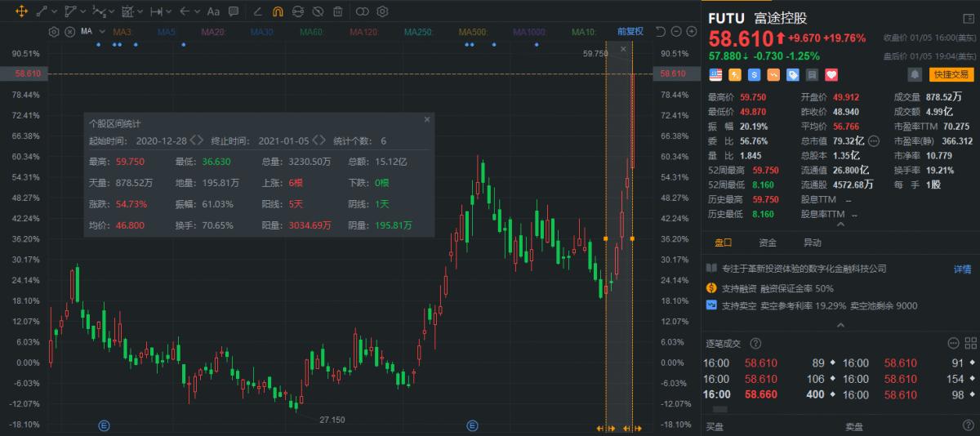Select the text annotation tool (Aa)
This screenshot has width=980, height=436.
213,11
